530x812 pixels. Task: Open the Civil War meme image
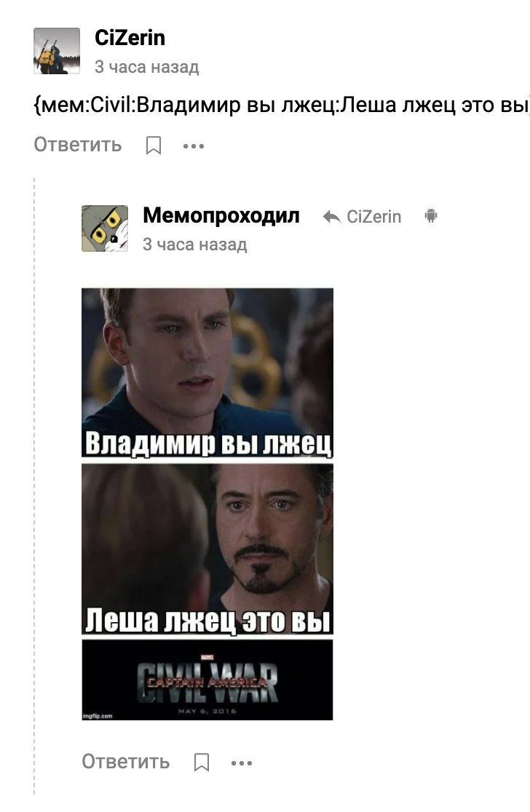click(207, 504)
